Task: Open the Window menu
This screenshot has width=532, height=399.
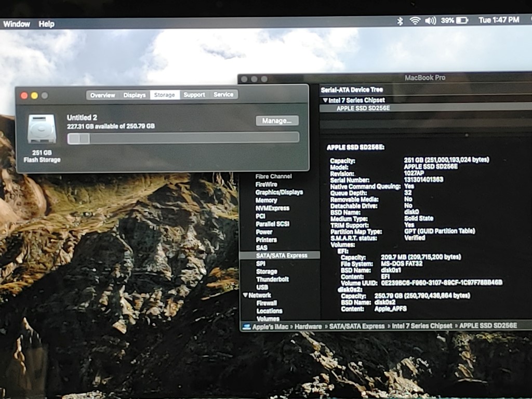Action: click(x=17, y=24)
